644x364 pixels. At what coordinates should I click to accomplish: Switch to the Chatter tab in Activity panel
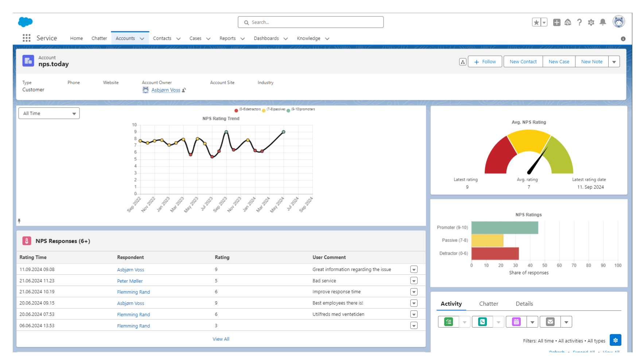(489, 303)
